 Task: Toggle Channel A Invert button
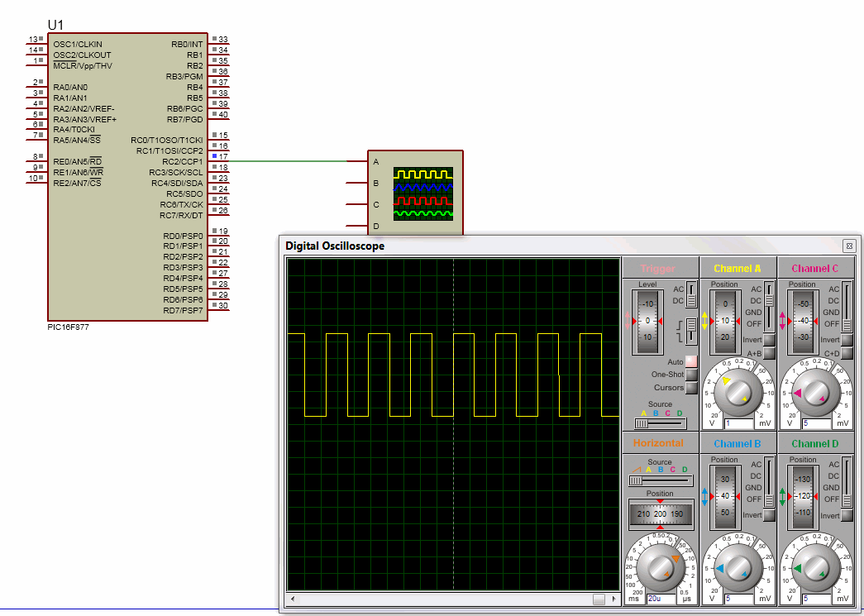(x=769, y=340)
